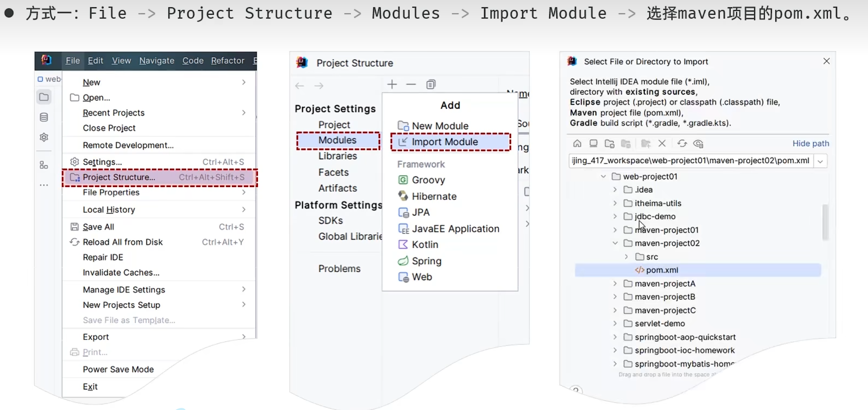Expand Recent Projects submenu arrow
The height and width of the screenshot is (410, 868).
click(x=244, y=112)
